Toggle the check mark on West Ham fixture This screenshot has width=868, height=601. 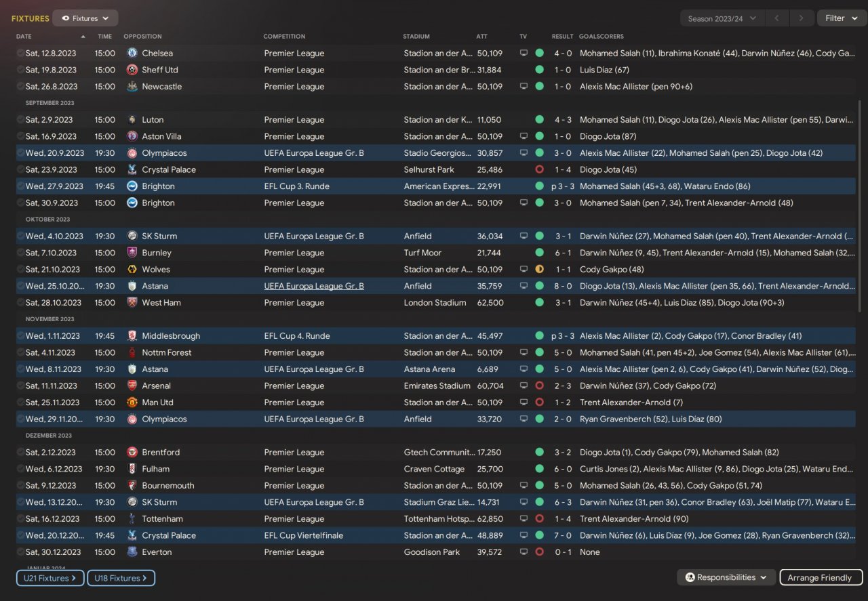point(20,303)
